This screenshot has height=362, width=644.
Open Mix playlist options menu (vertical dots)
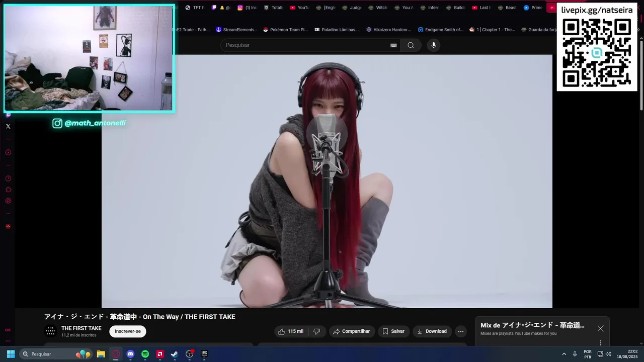point(600,343)
